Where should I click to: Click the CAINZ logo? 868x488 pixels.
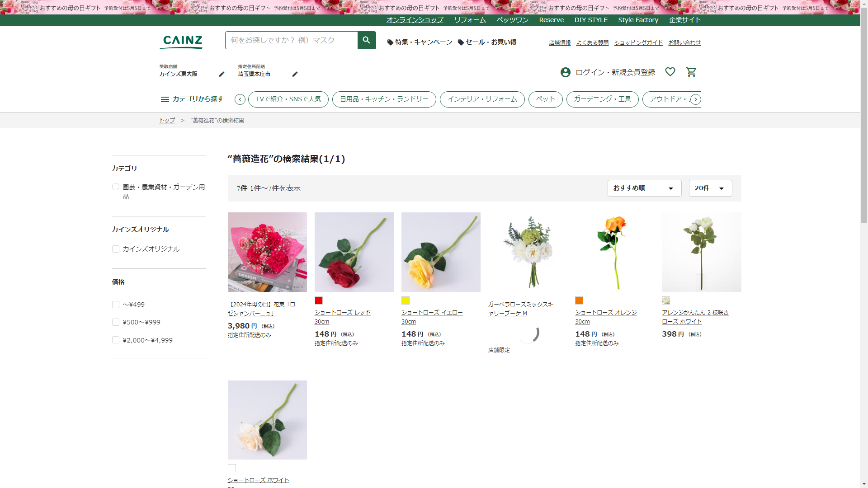182,42
